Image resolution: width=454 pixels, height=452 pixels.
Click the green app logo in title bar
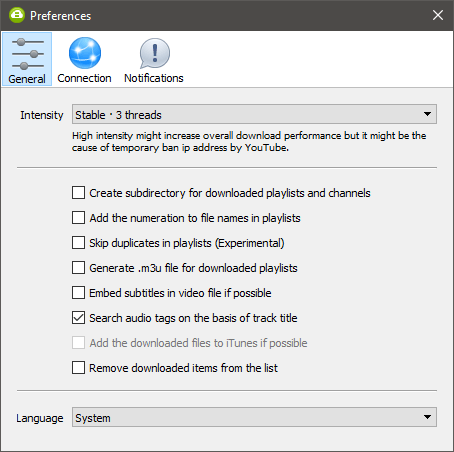[17, 15]
